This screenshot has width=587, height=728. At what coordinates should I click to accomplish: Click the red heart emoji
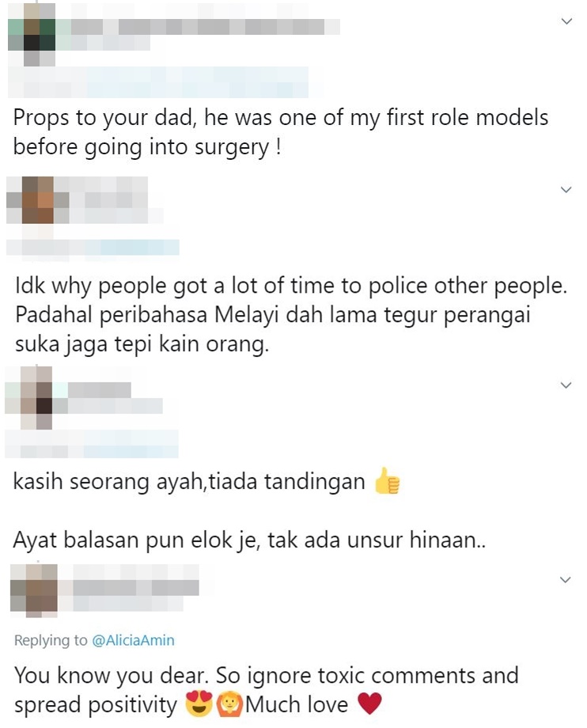369,703
